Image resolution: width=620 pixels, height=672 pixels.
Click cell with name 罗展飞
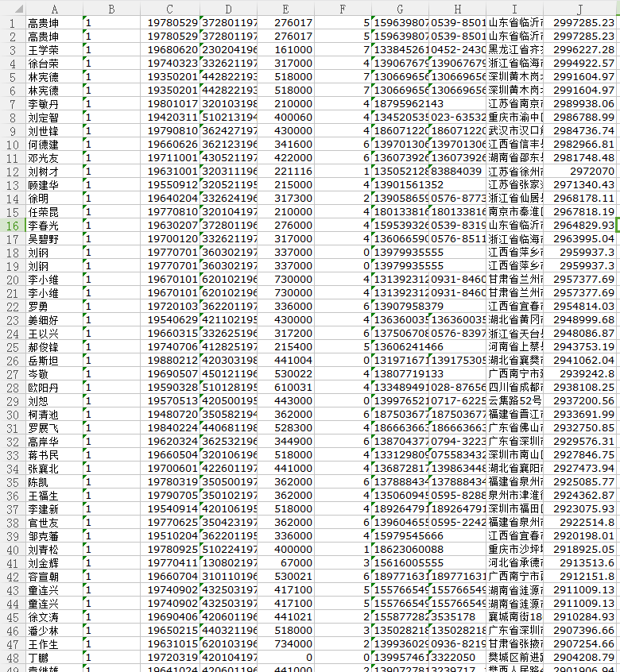[x=54, y=428]
